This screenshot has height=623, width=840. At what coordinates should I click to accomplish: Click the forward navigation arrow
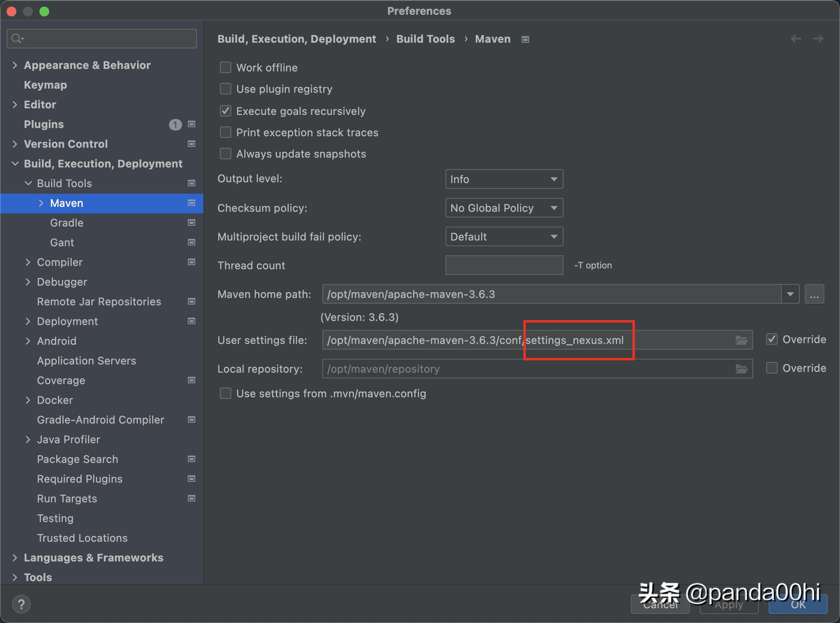[x=818, y=39]
